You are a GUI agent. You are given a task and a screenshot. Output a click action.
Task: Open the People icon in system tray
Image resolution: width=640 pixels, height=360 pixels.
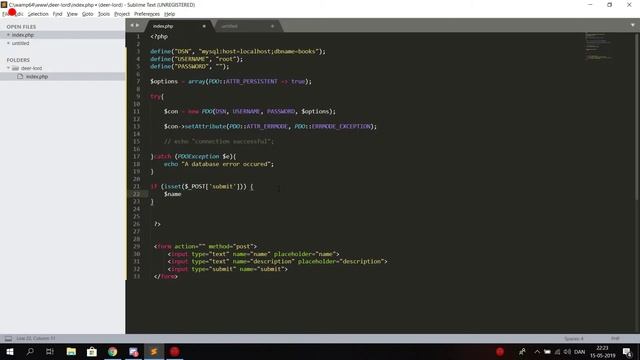[522, 351]
